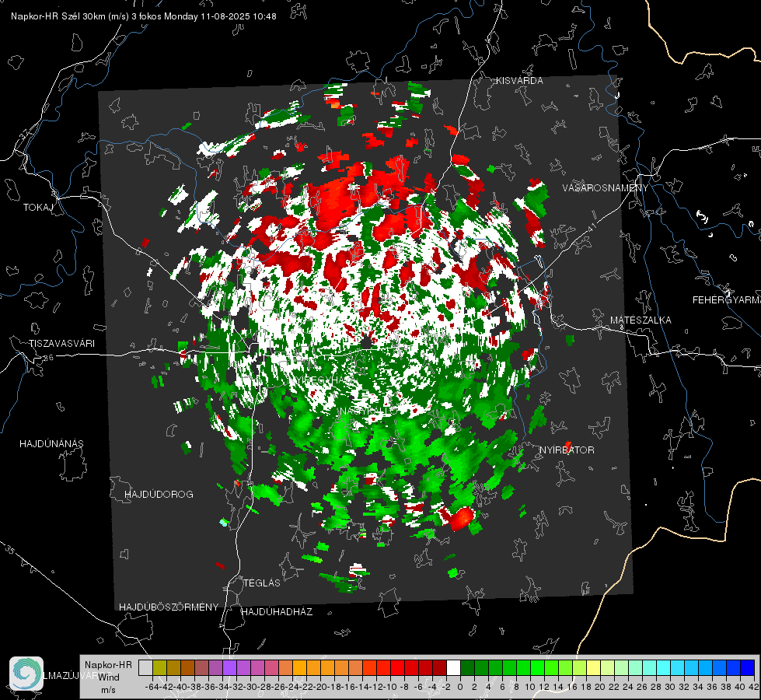Click the HAJDÚNÁNÁS city label
The height and width of the screenshot is (700, 761).
(x=51, y=443)
